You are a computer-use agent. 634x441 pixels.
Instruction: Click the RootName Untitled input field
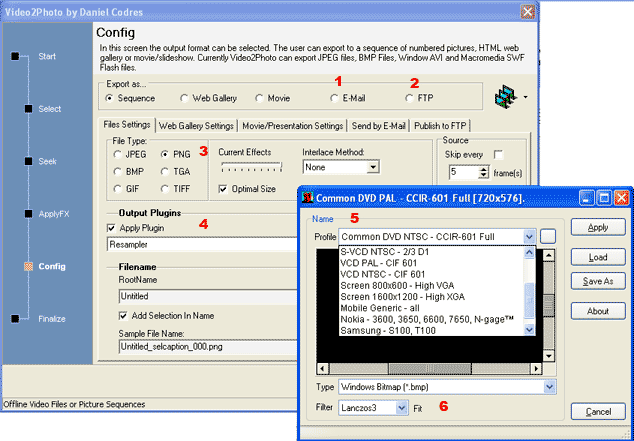pos(208,296)
